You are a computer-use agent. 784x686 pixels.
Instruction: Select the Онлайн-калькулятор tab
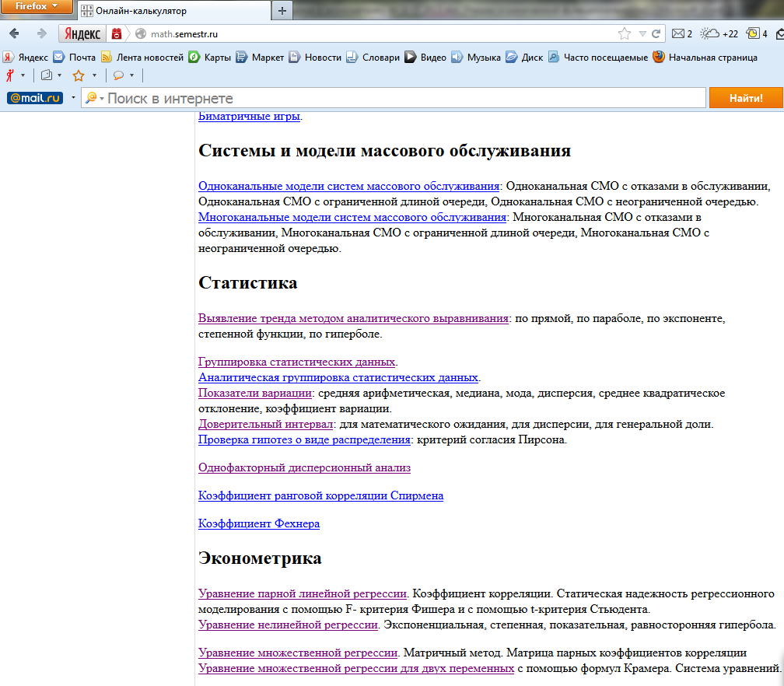coord(174,11)
